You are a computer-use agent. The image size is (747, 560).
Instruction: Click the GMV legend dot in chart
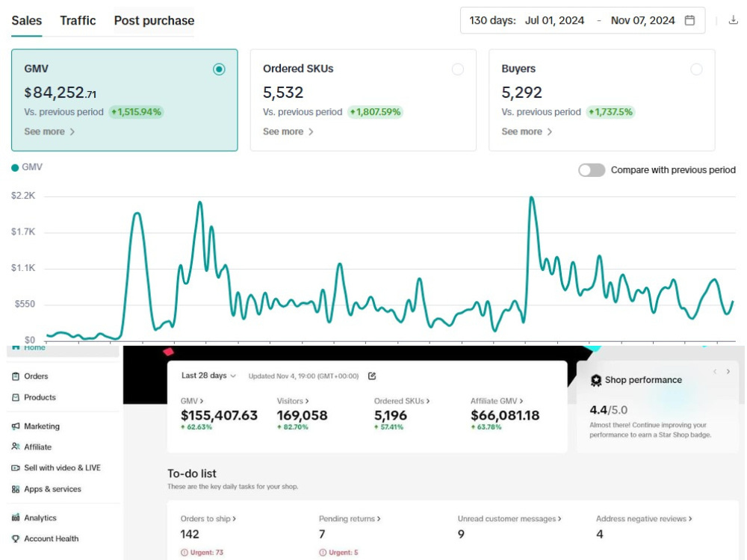(x=15, y=167)
